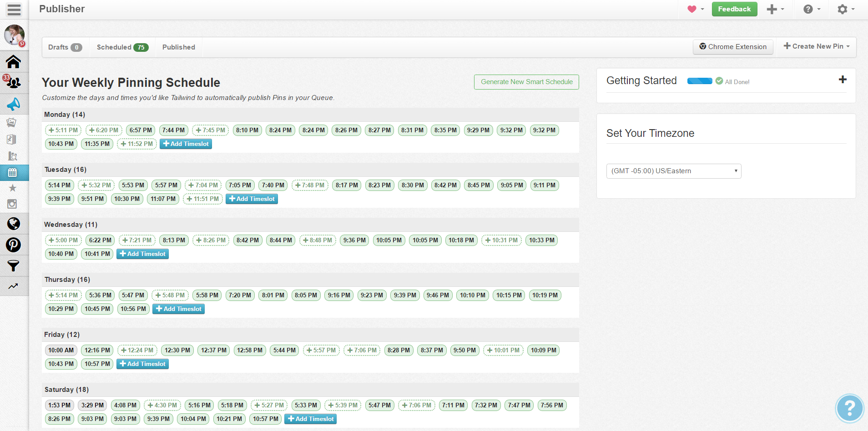Enable suggested 6:20 PM slot on Monday
Viewport: 868px width, 431px height.
click(104, 130)
